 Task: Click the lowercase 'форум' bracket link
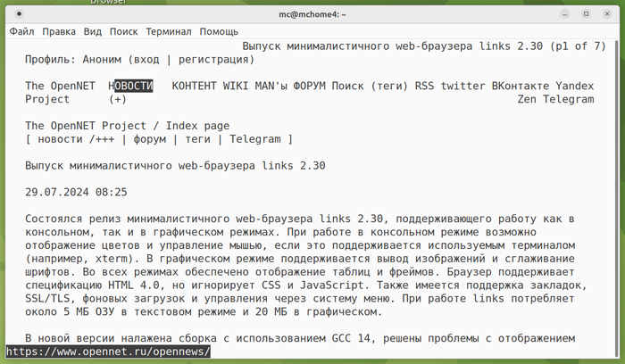tap(149, 139)
